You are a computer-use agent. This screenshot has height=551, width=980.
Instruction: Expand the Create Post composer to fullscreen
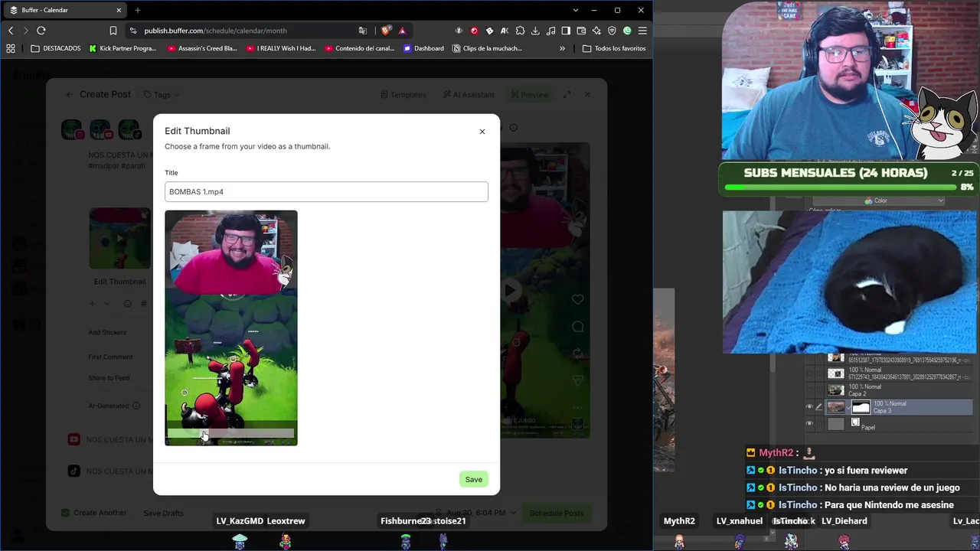pyautogui.click(x=567, y=95)
